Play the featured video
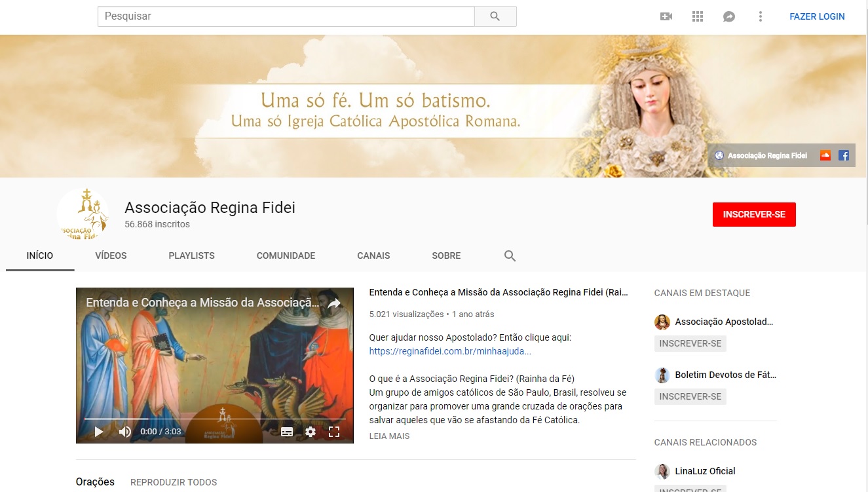Image resolution: width=868 pixels, height=492 pixels. pyautogui.click(x=99, y=432)
